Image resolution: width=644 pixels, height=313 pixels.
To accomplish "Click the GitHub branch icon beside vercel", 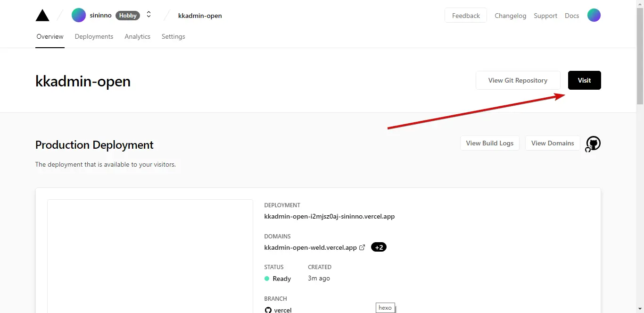I will click(268, 310).
